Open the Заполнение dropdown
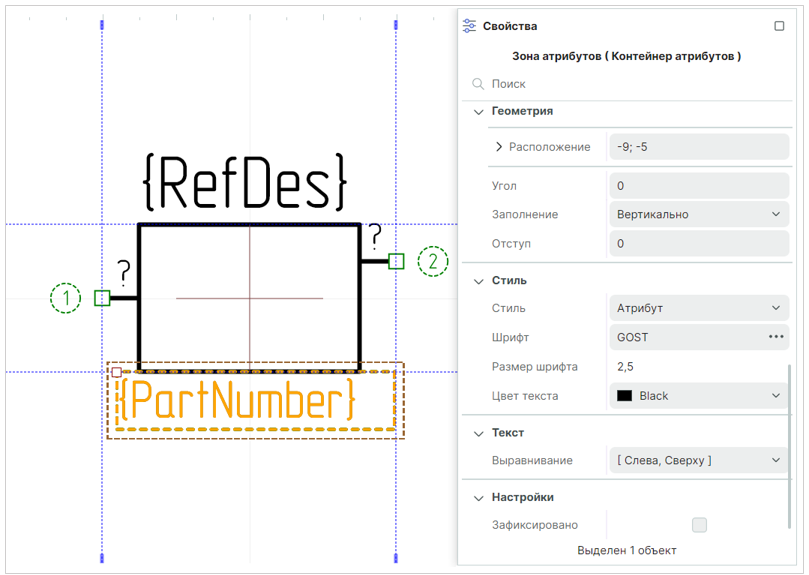This screenshot has height=575, width=809. pyautogui.click(x=698, y=214)
